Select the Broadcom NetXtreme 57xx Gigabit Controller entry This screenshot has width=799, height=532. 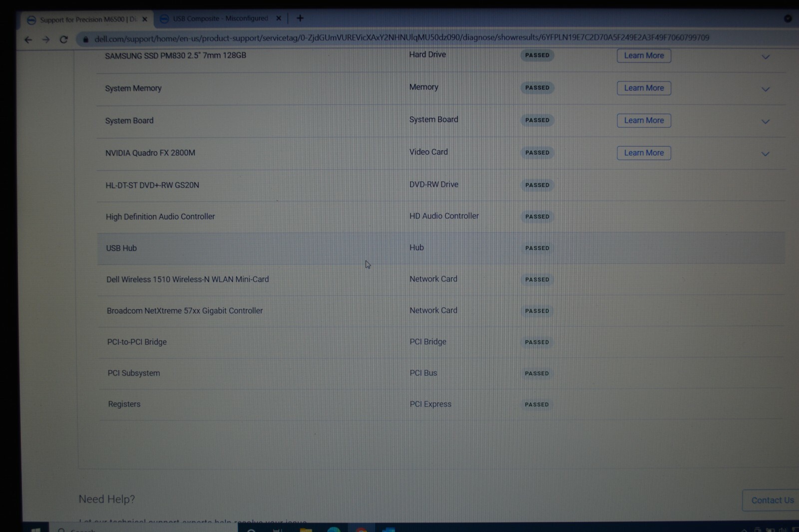point(185,310)
